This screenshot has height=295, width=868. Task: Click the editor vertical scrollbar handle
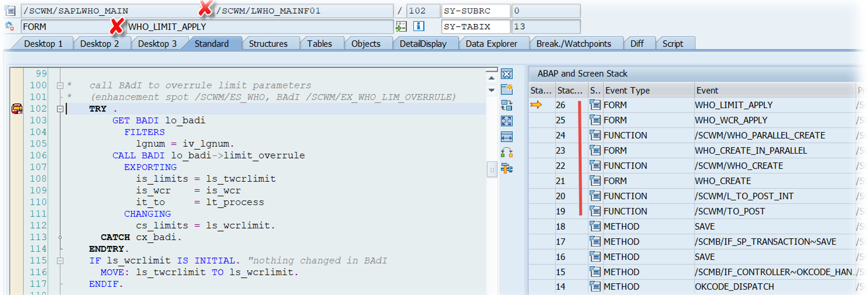pos(491,170)
